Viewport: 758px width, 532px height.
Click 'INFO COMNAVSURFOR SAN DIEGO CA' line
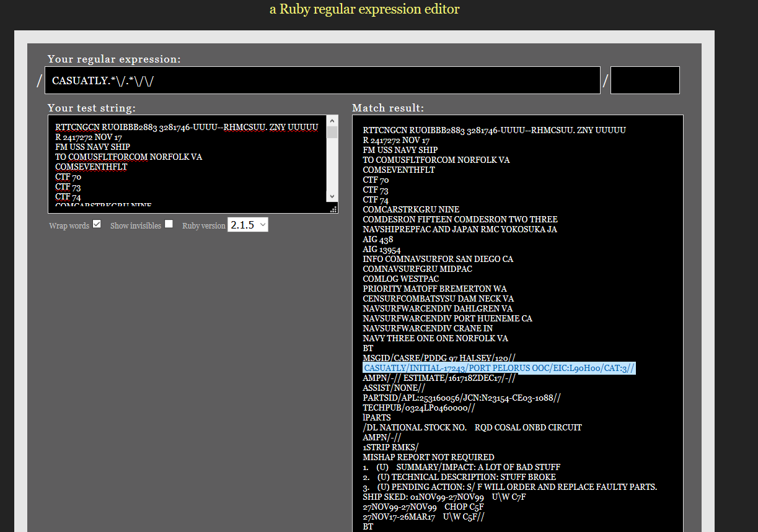tap(438, 259)
